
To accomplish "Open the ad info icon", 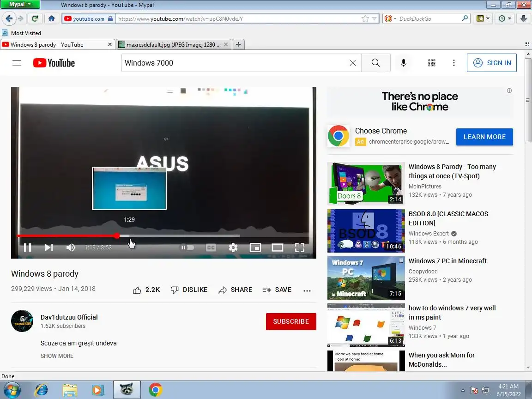I will pyautogui.click(x=509, y=91).
